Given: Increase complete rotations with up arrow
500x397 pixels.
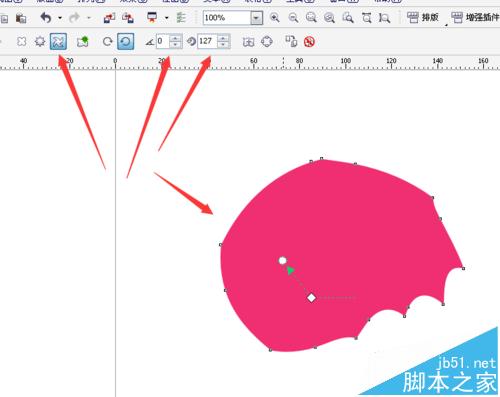Looking at the screenshot, I should coord(176,38).
